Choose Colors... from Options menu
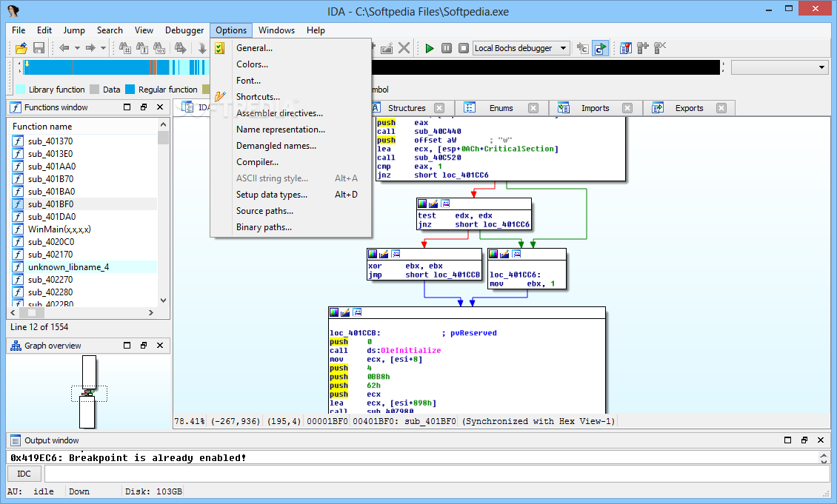This screenshot has height=504, width=837. click(x=291, y=64)
